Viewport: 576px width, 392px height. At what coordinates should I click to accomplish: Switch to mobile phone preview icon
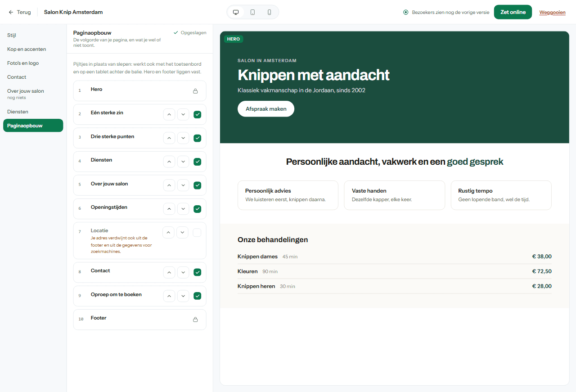[x=270, y=12]
